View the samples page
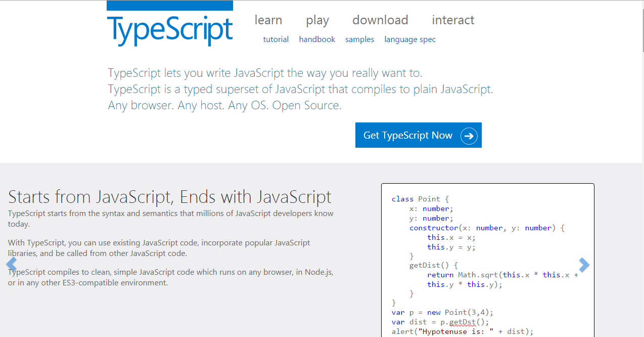 point(359,39)
